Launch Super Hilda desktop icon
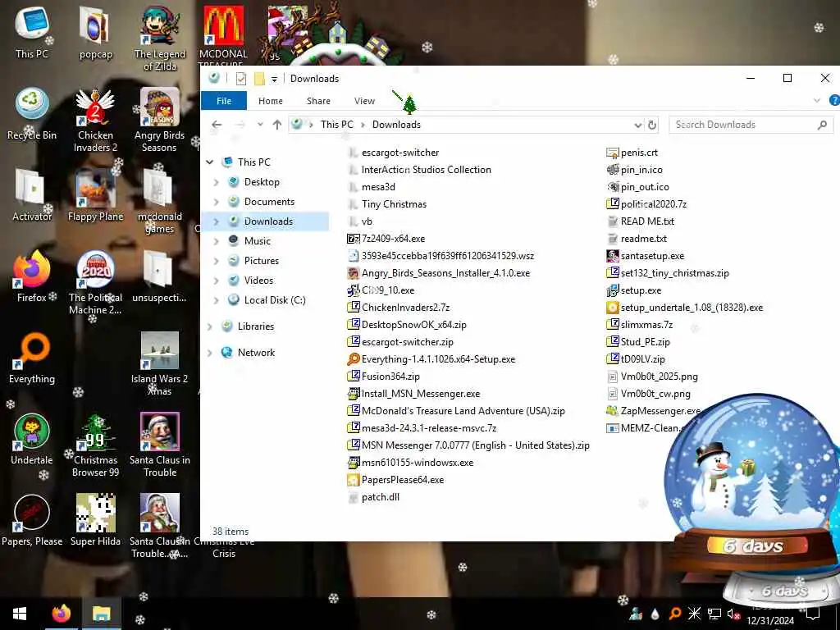The width and height of the screenshot is (840, 630). tap(95, 521)
